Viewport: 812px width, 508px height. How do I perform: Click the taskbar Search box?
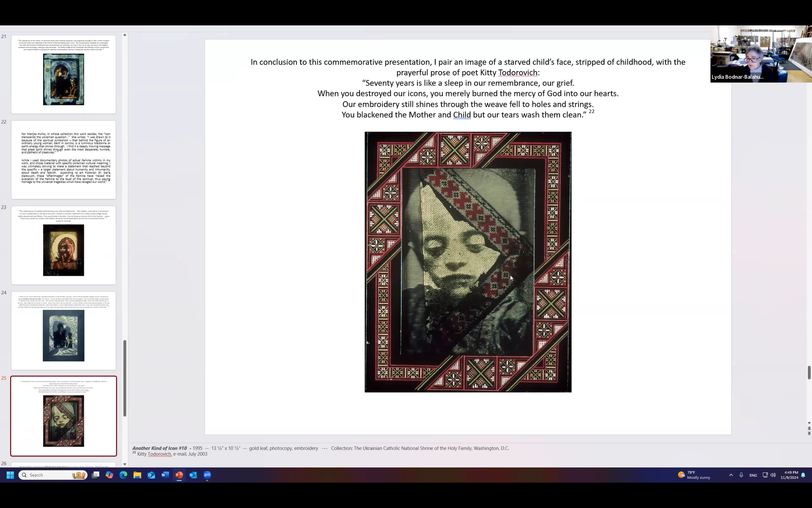pyautogui.click(x=53, y=475)
